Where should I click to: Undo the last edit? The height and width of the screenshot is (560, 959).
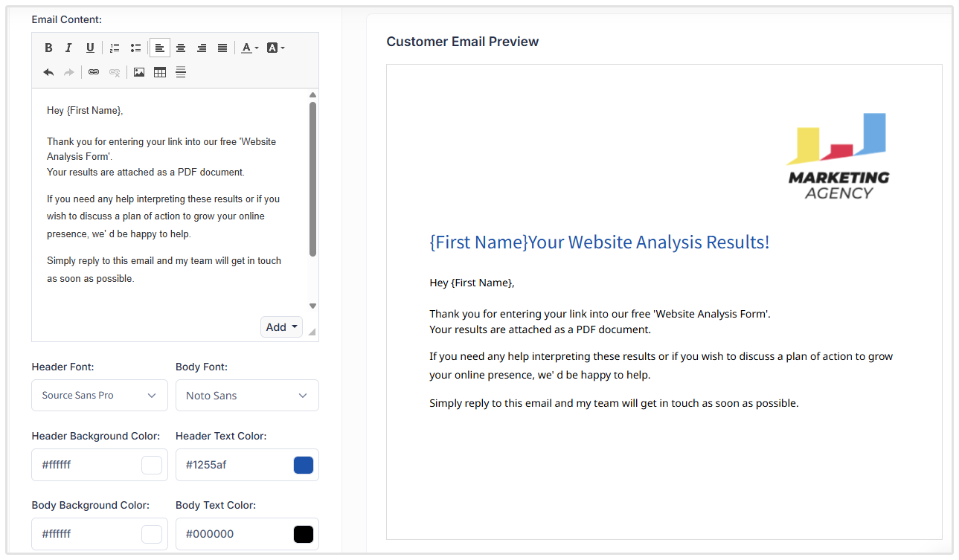point(48,72)
